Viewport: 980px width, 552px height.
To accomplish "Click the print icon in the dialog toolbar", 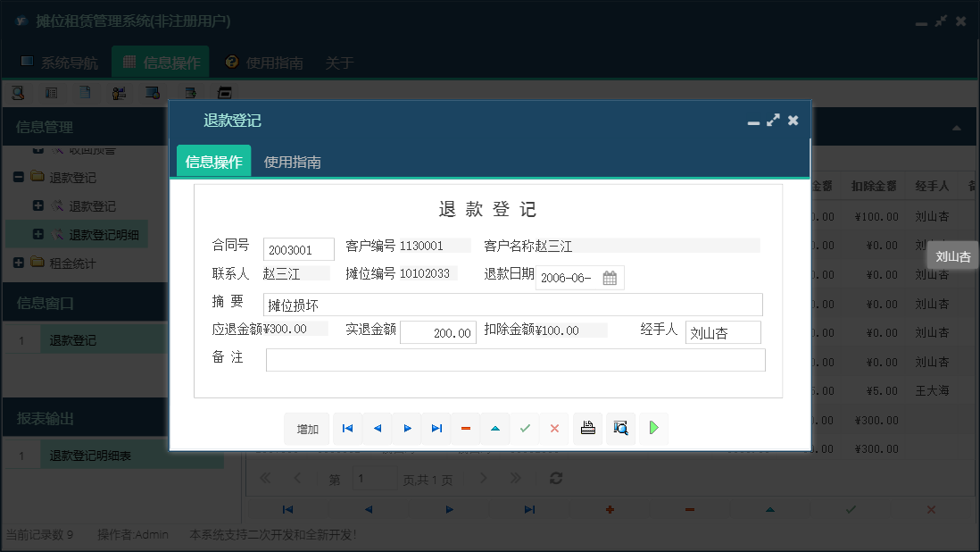I will [587, 428].
